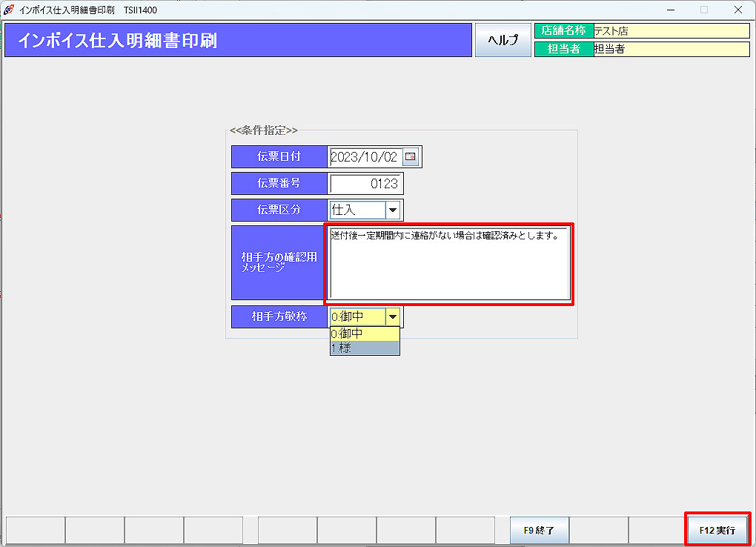Screen dimensions: 756x547
Task: Expand the 伝票区分 dropdown arrow
Action: (x=393, y=210)
